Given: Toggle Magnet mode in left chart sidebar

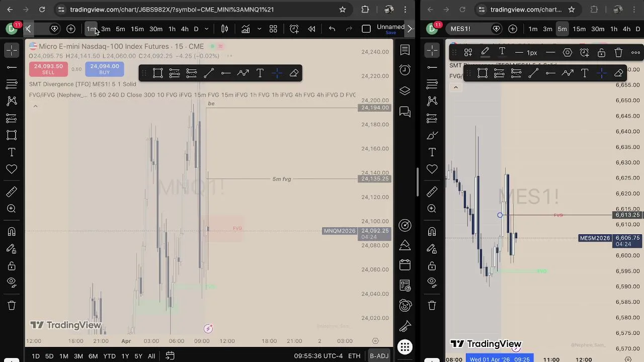Looking at the screenshot, I should tap(12, 231).
